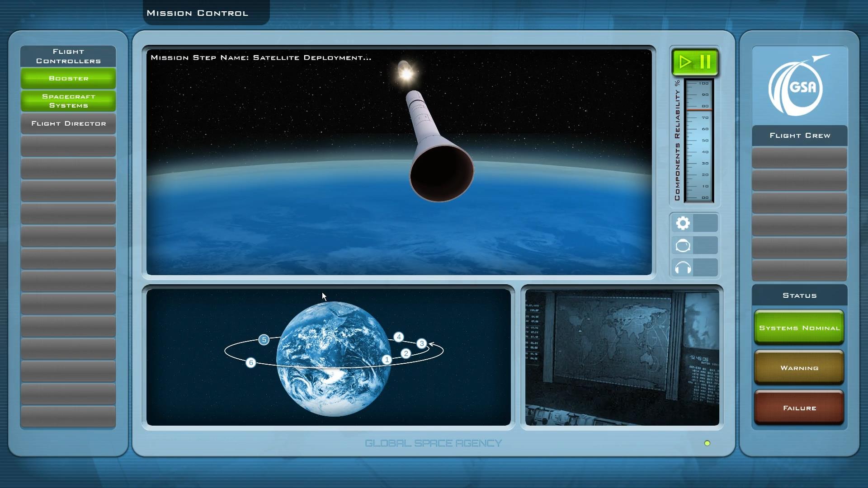Click the empty slot beside headset icon

point(705,268)
